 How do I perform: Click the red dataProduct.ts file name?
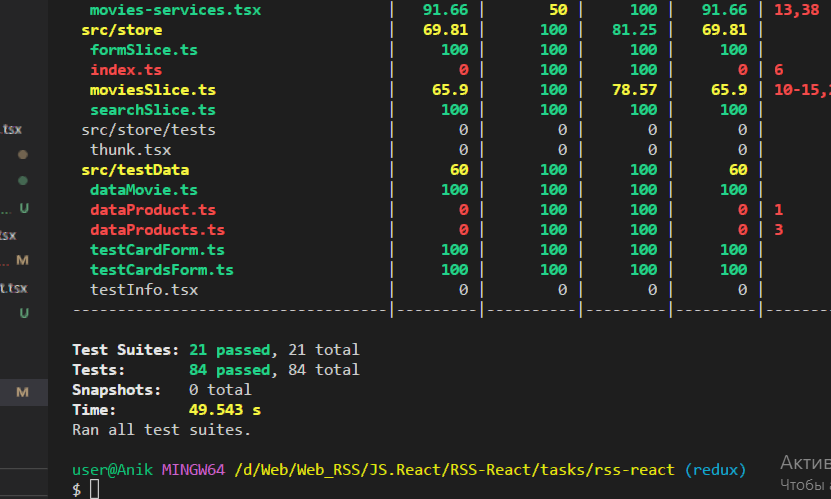[153, 210]
